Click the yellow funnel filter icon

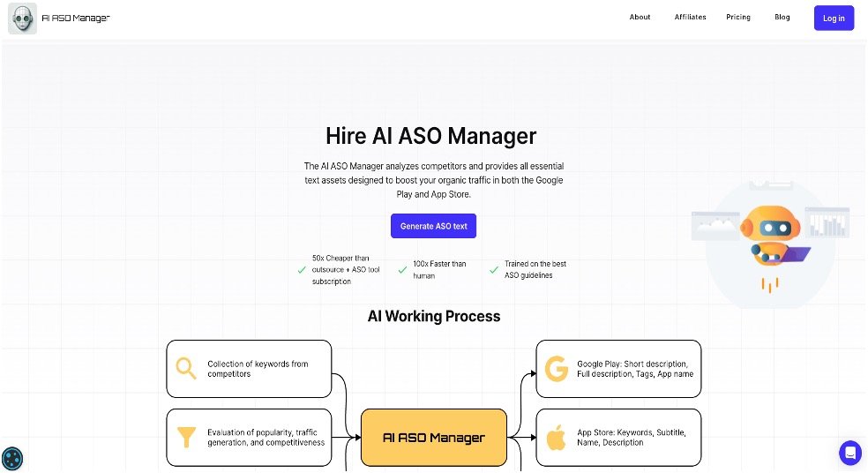186,437
